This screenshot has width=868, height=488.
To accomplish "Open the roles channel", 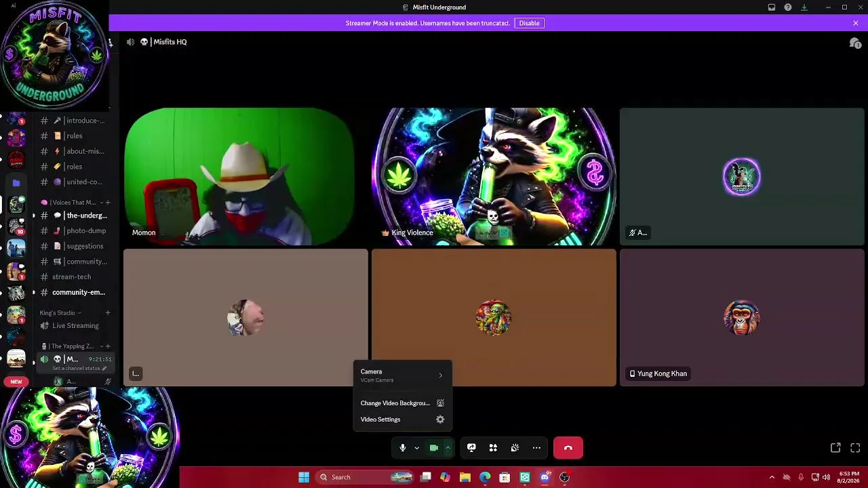I will 75,166.
